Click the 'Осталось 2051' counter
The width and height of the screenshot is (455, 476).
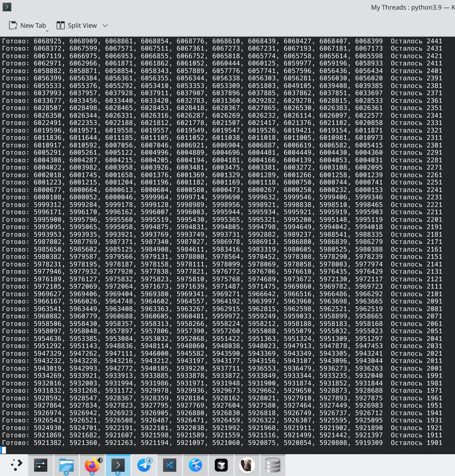[x=416, y=331]
